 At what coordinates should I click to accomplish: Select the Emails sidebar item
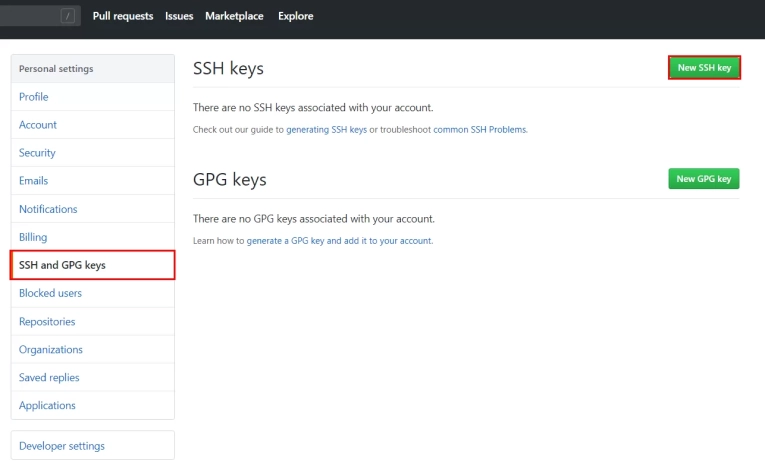pos(34,181)
